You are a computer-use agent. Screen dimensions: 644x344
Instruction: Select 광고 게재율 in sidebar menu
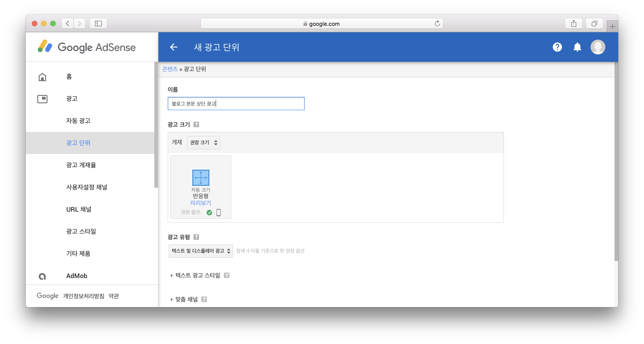[x=81, y=165]
